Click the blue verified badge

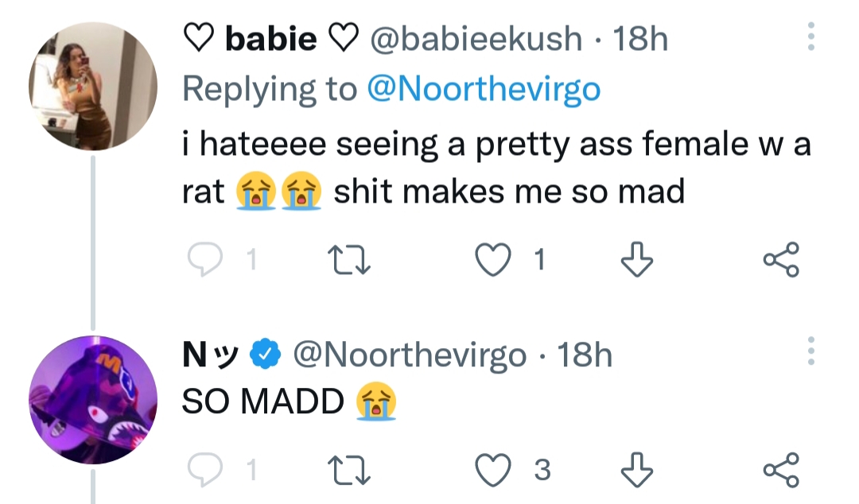tap(266, 354)
